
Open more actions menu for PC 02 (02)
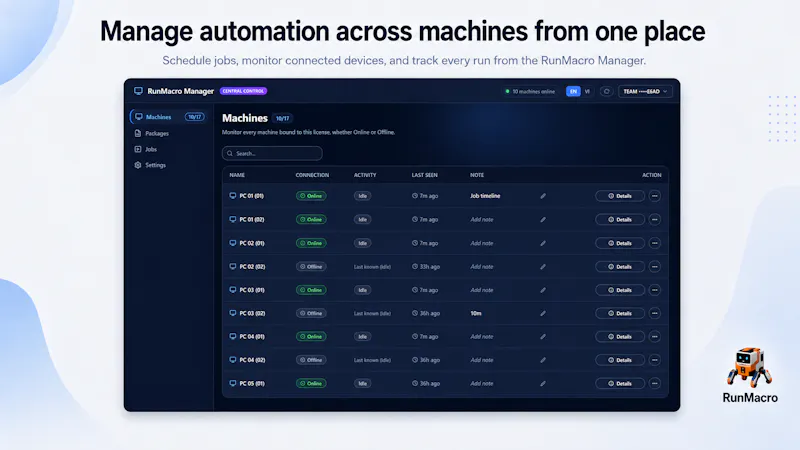(655, 267)
